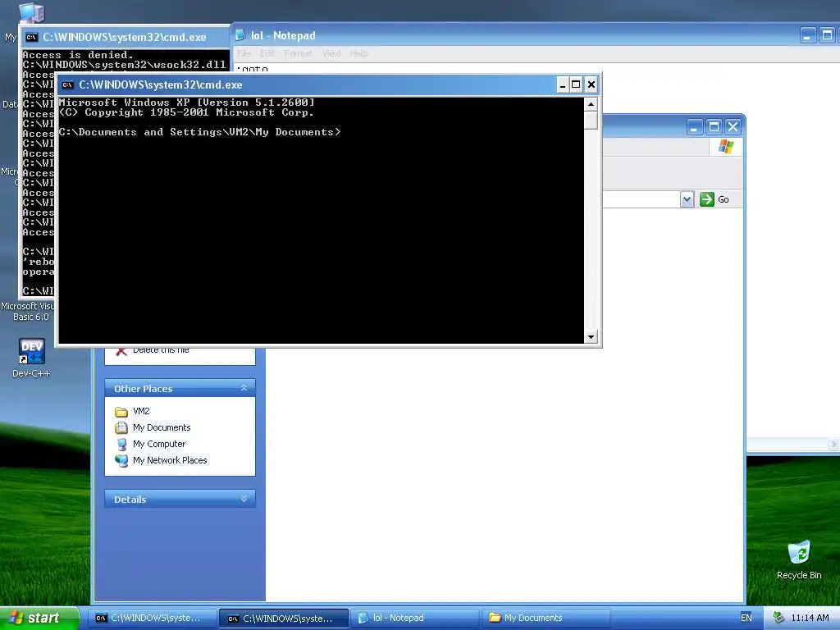Select the active cmd.exe taskbar button
The image size is (840, 630).
(x=285, y=619)
